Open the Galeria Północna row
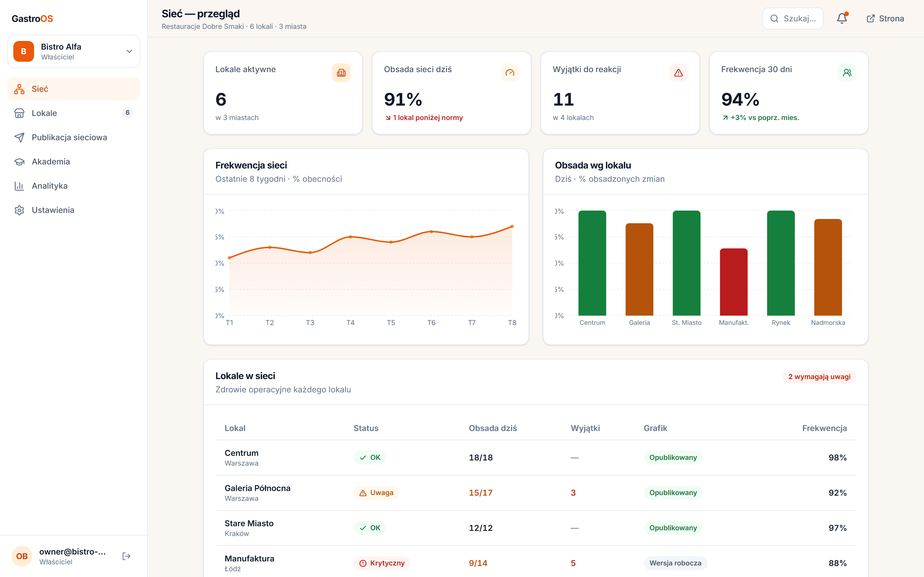This screenshot has height=577, width=924. [536, 493]
